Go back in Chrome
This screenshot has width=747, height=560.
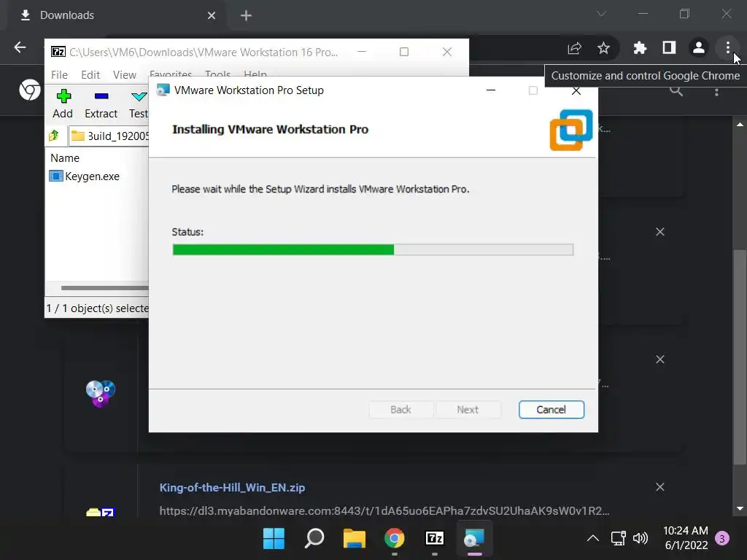pyautogui.click(x=20, y=47)
